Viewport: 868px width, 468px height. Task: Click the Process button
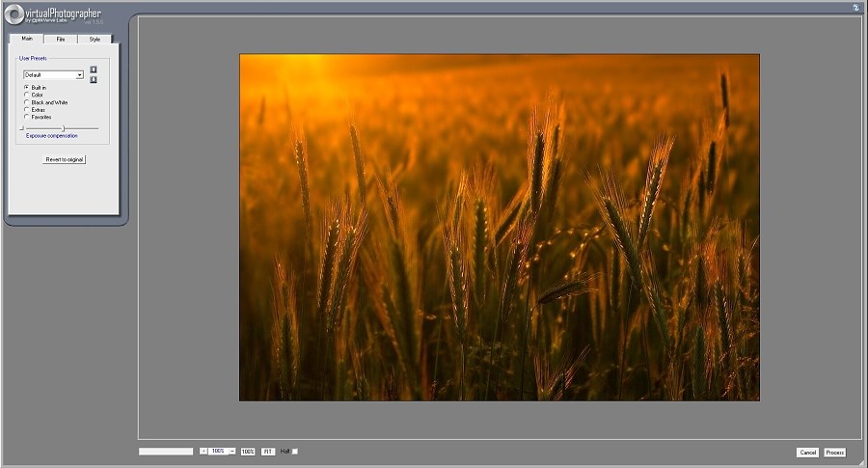pos(835,453)
